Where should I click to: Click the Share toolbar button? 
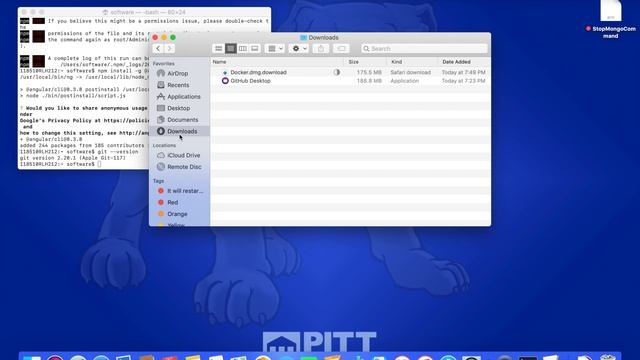point(321,49)
